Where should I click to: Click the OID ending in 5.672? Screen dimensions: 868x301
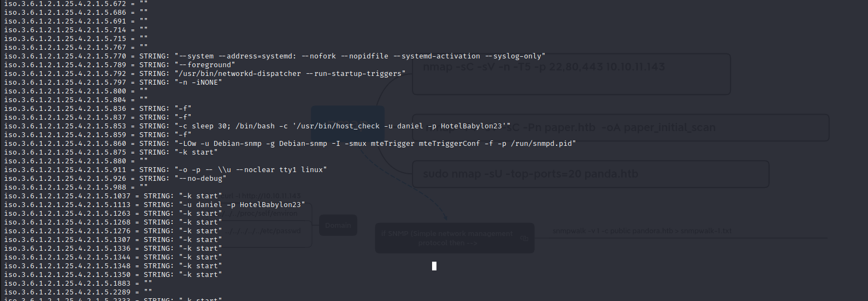(x=65, y=4)
